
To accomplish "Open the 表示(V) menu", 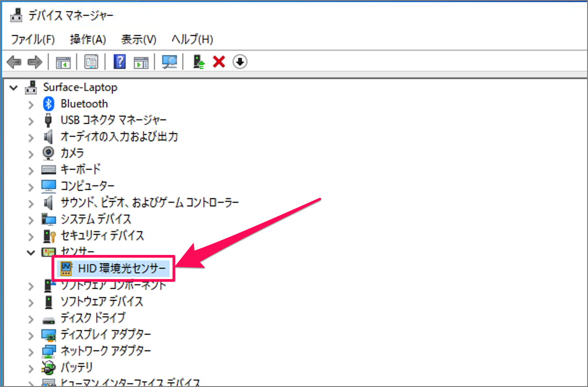I will [x=139, y=39].
